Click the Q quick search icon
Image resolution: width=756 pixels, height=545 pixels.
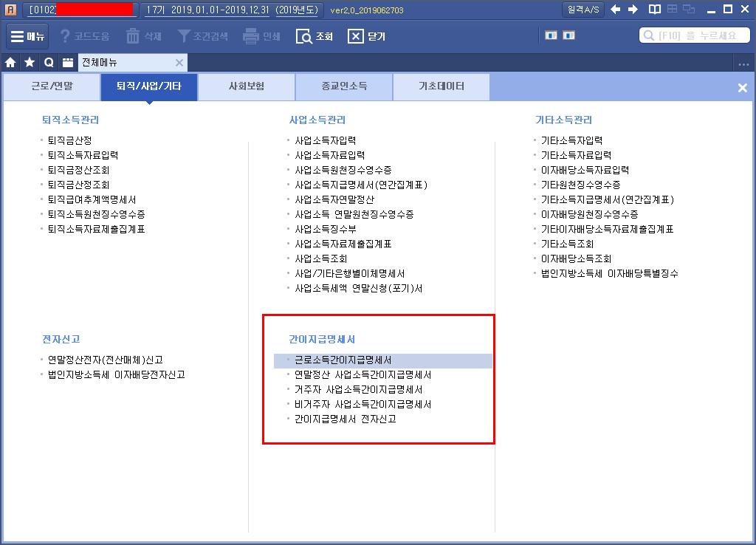click(49, 62)
